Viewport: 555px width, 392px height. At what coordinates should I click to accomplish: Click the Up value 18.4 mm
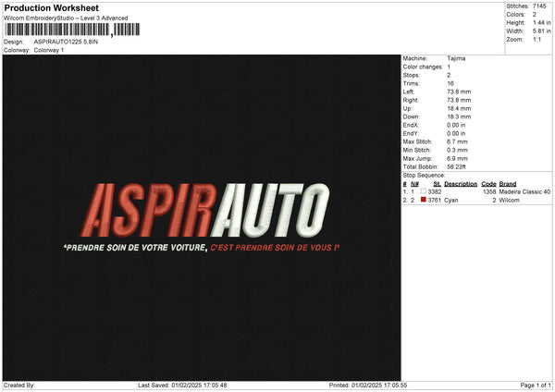459,108
